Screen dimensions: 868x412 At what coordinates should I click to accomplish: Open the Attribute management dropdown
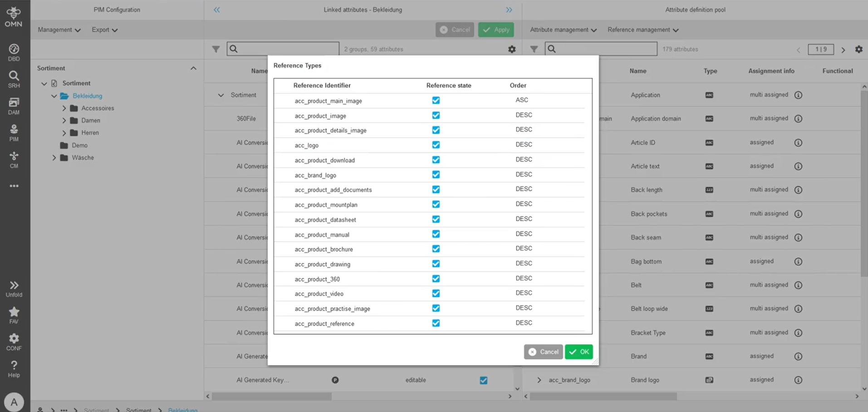563,29
